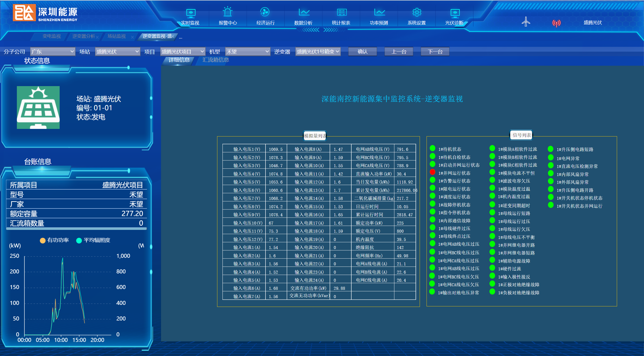The width and height of the screenshot is (644, 356).
Task: Switch to the 汇流箱信息 tab
Action: coord(215,60)
